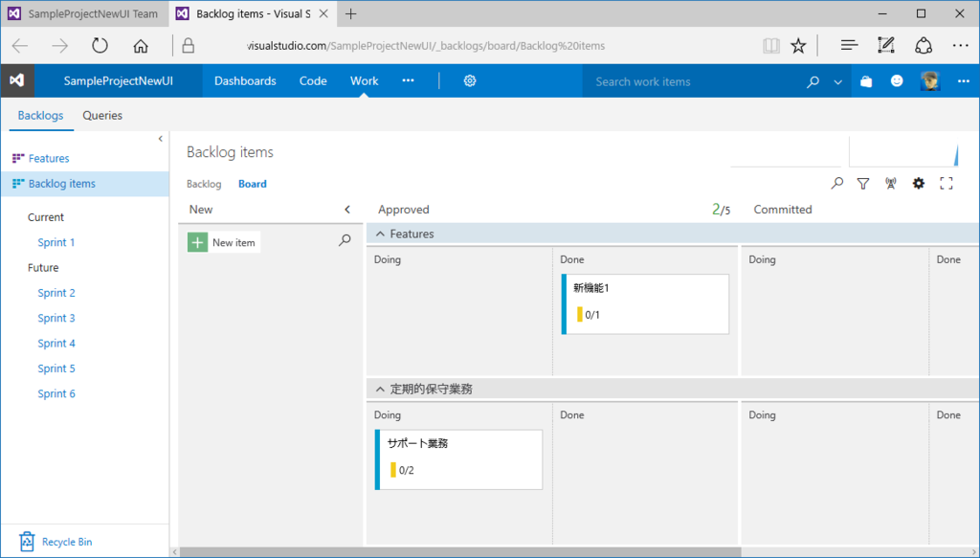980x558 pixels.
Task: Open the サポート業務 card
Action: coord(458,459)
